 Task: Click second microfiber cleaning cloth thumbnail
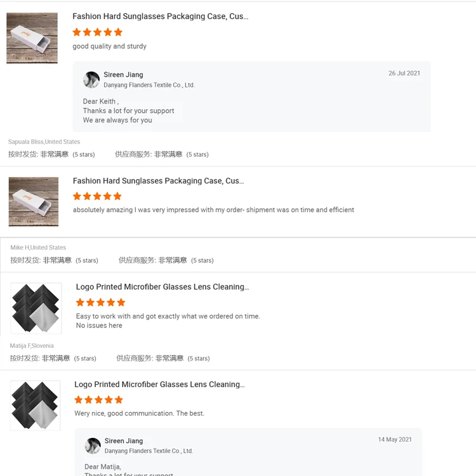[35, 406]
